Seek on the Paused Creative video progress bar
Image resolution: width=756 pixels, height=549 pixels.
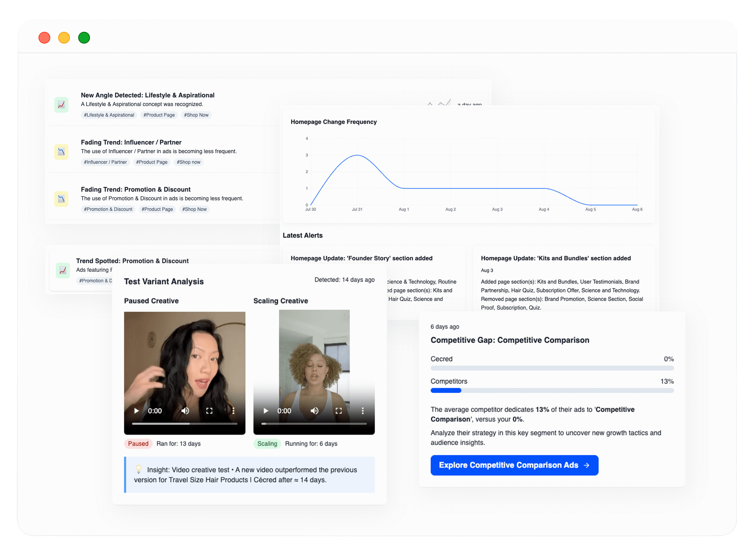click(x=185, y=424)
